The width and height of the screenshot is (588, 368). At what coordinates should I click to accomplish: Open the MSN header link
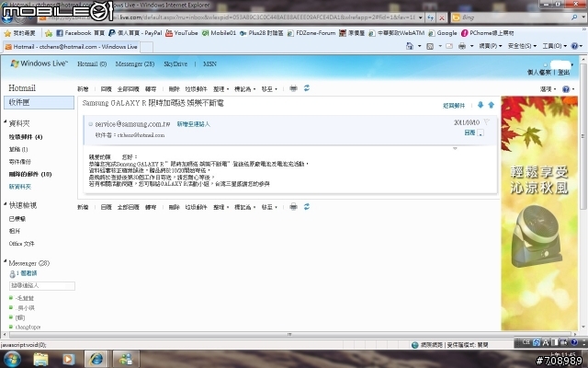tap(209, 63)
